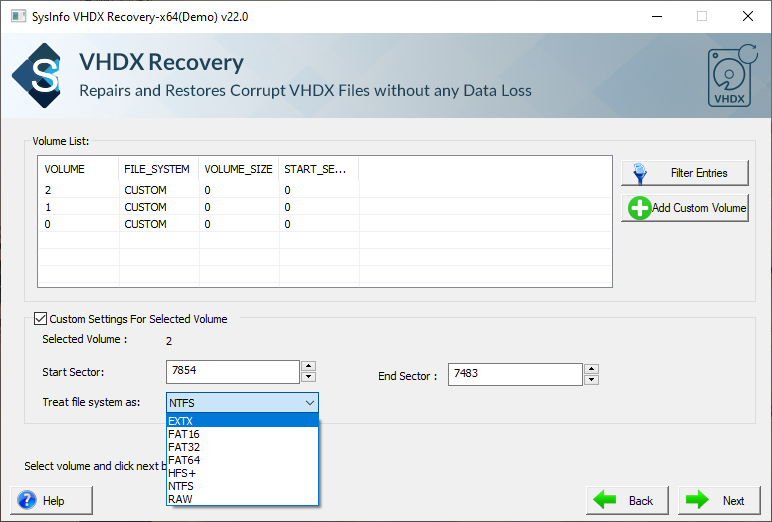The height and width of the screenshot is (522, 772).
Task: Click the green left arrow Back icon
Action: [x=605, y=500]
